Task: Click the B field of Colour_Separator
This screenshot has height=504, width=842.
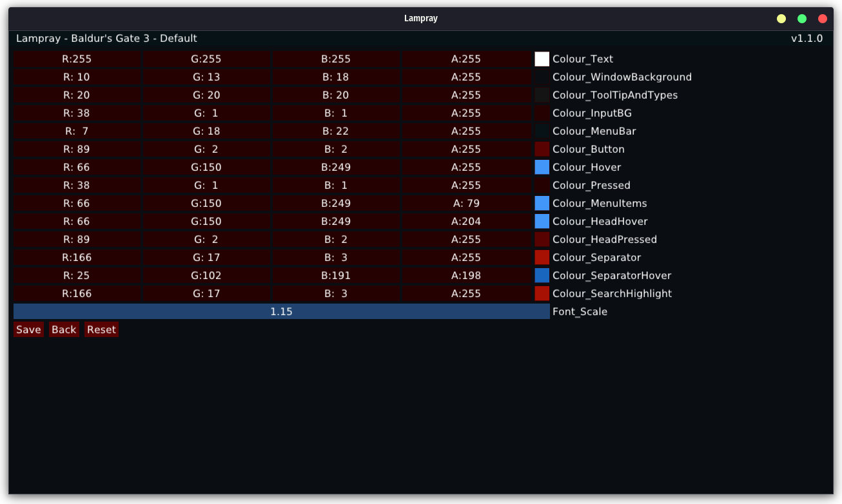Action: pyautogui.click(x=337, y=257)
